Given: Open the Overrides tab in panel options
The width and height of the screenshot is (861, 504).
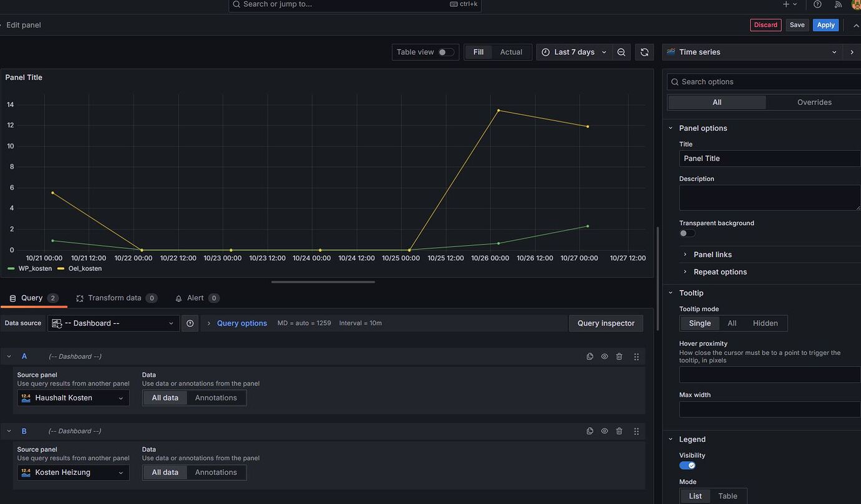Looking at the screenshot, I should click(814, 102).
